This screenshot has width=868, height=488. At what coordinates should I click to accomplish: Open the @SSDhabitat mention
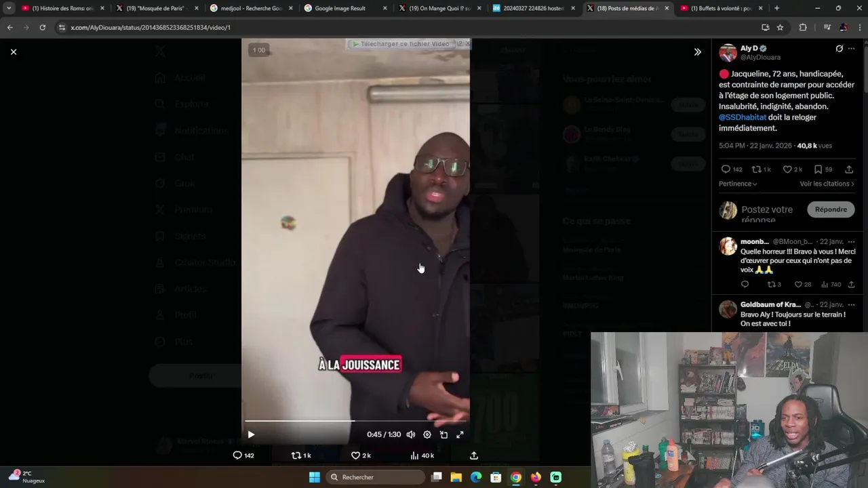[743, 117]
